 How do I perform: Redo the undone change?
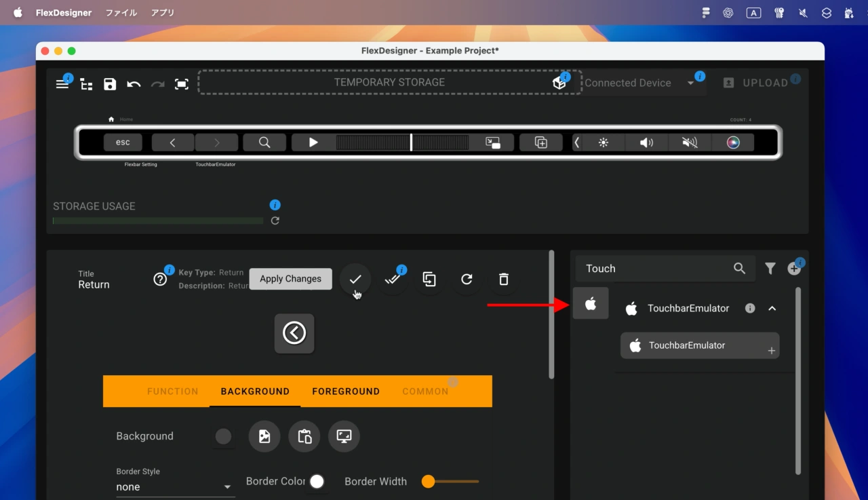pyautogui.click(x=157, y=84)
